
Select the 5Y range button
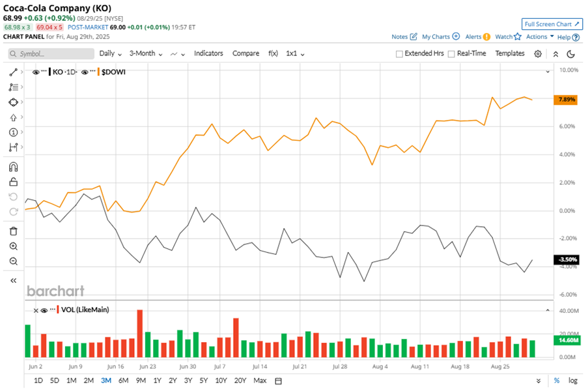tap(204, 381)
